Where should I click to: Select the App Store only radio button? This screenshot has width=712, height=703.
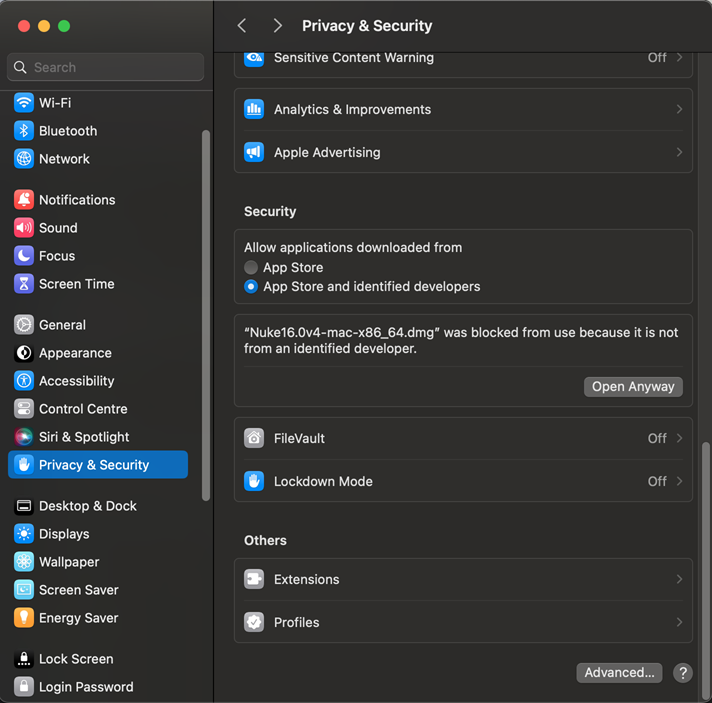point(251,267)
